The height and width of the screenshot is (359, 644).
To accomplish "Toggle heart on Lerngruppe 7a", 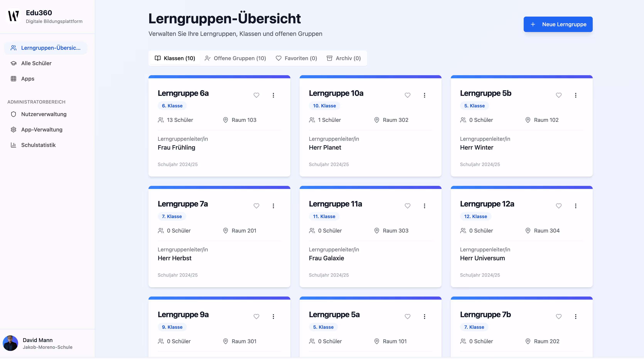I will click(256, 206).
